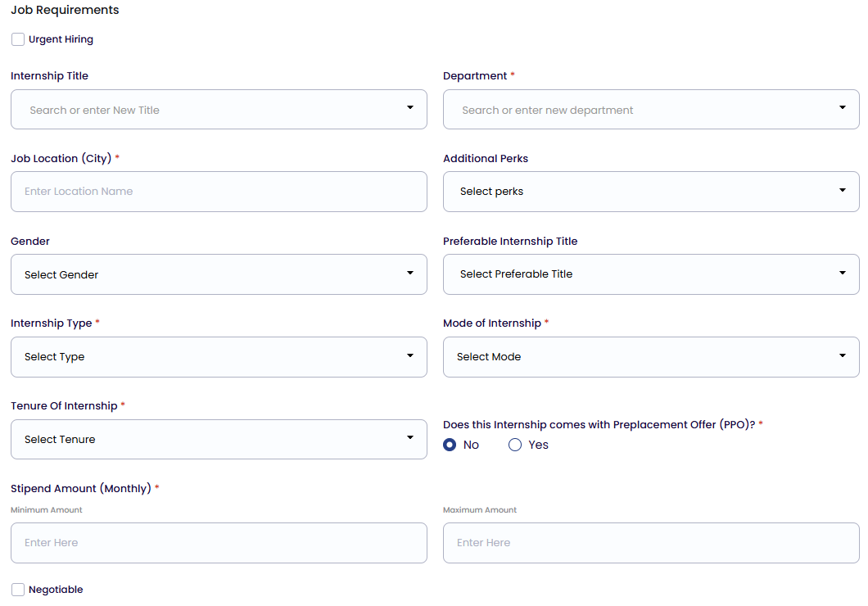
Task: Click the Internship Type caret icon
Action: click(410, 355)
